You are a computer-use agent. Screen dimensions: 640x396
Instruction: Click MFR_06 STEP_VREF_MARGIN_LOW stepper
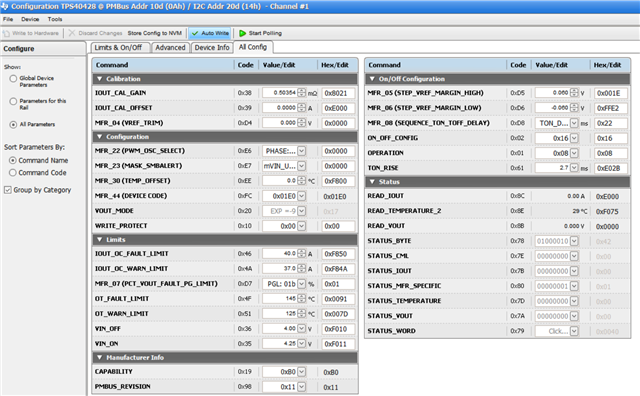pos(574,108)
